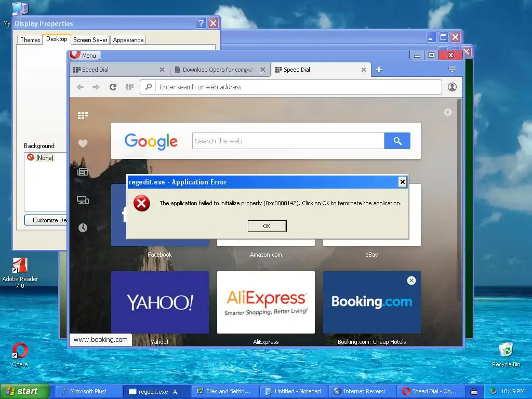Click OK in the regedit error dialog

coord(267,226)
